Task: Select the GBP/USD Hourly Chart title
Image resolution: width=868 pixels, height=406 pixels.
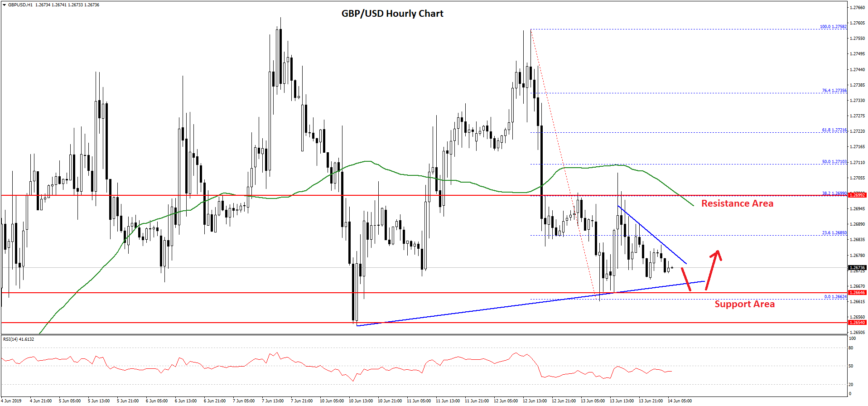Action: [x=392, y=14]
